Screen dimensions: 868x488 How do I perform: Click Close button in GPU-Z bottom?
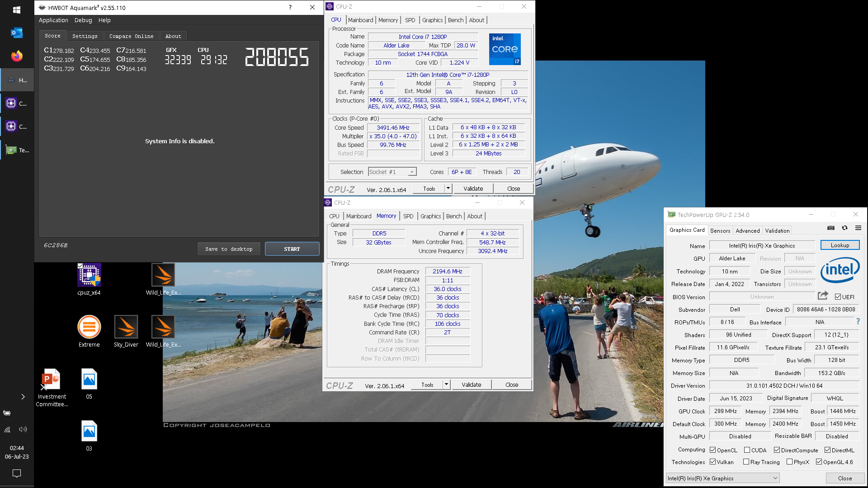tap(845, 478)
